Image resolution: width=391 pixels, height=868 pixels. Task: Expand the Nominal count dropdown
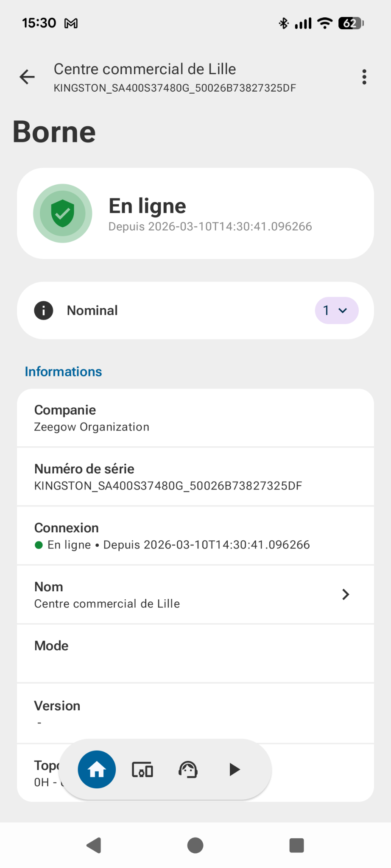(x=336, y=311)
